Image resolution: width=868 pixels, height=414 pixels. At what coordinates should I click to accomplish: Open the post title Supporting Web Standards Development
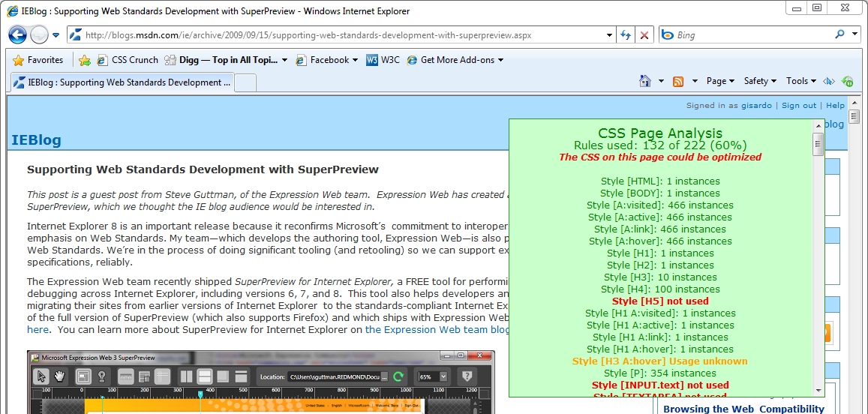click(x=203, y=169)
